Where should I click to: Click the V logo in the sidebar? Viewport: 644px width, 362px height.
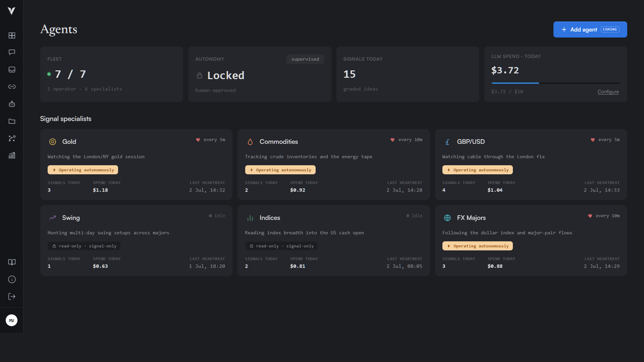click(x=11, y=11)
